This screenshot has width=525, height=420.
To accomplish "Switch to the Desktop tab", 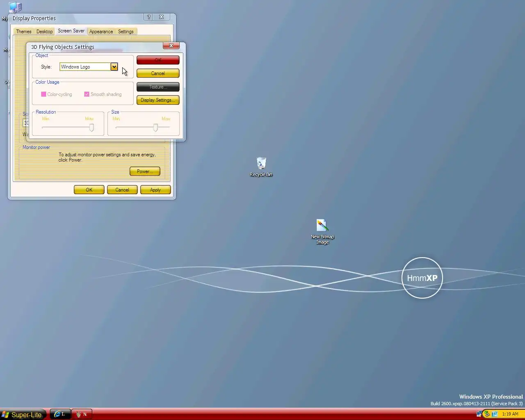I will click(44, 32).
